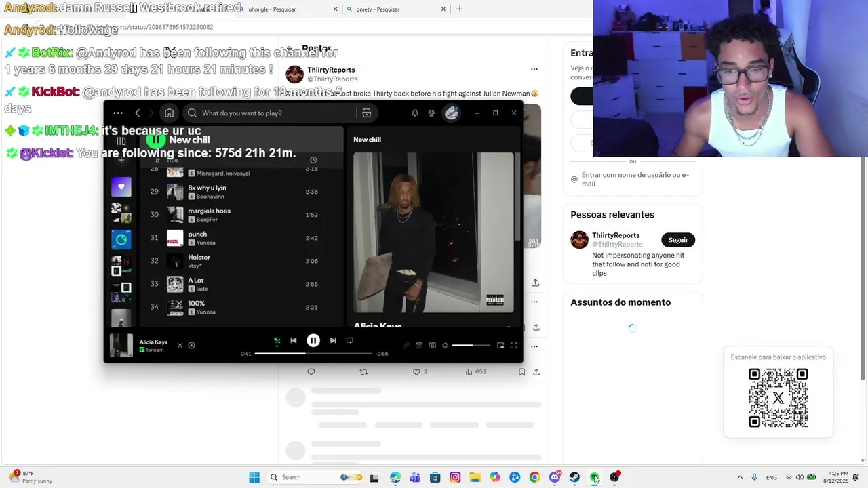The image size is (868, 488).
Task: Open Spotify notifications bell
Action: tap(415, 113)
